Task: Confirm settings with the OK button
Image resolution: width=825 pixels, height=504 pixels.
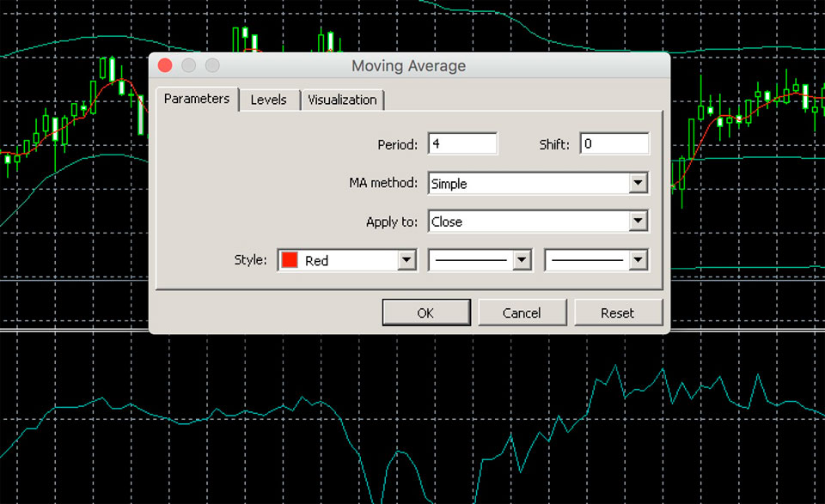Action: [425, 313]
